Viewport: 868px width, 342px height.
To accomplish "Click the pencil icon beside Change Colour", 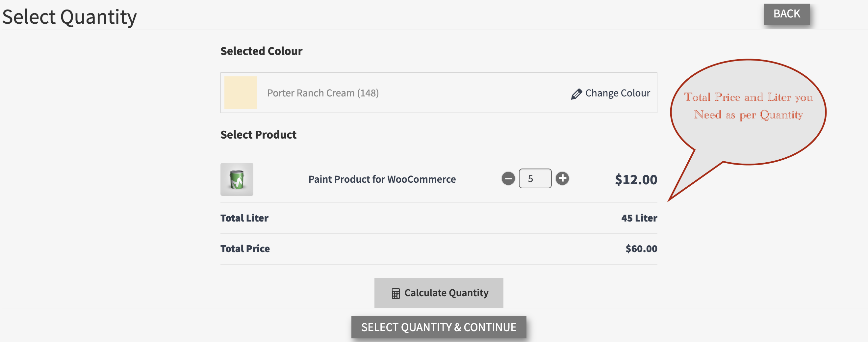I will (576, 94).
